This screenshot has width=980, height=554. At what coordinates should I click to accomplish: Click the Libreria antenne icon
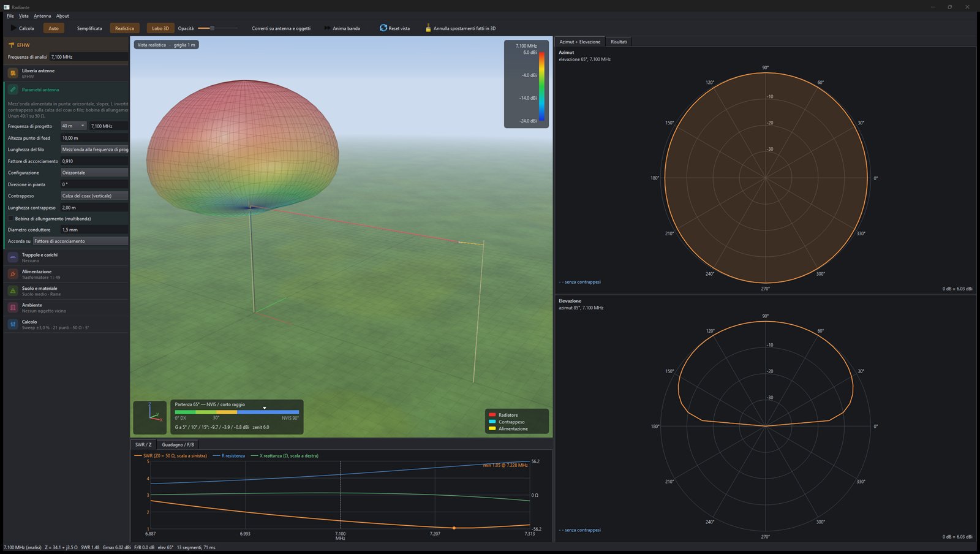(13, 73)
